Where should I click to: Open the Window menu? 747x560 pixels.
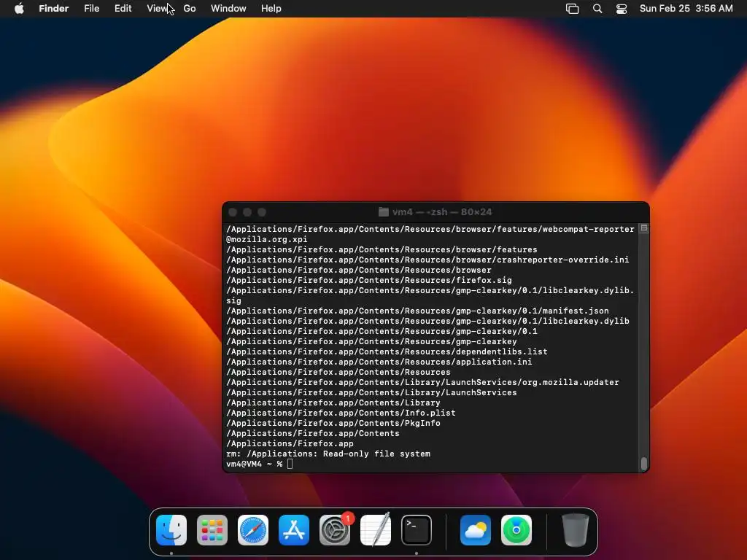(x=228, y=8)
